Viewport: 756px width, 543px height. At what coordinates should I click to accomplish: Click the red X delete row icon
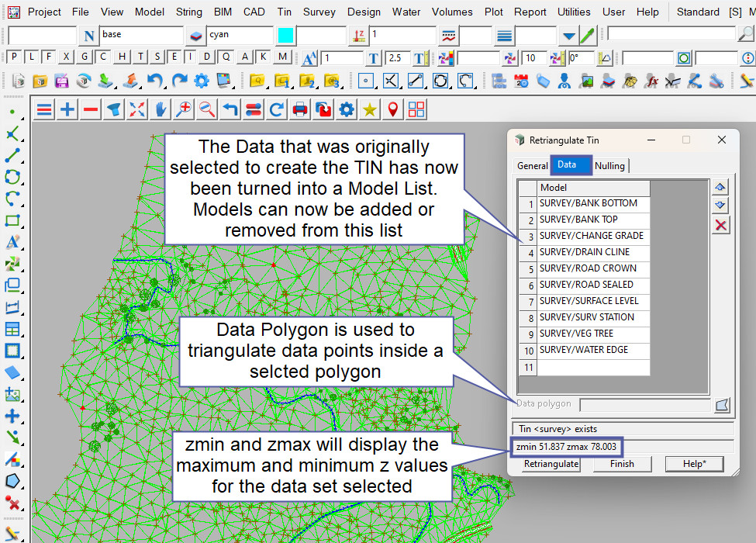tap(720, 224)
